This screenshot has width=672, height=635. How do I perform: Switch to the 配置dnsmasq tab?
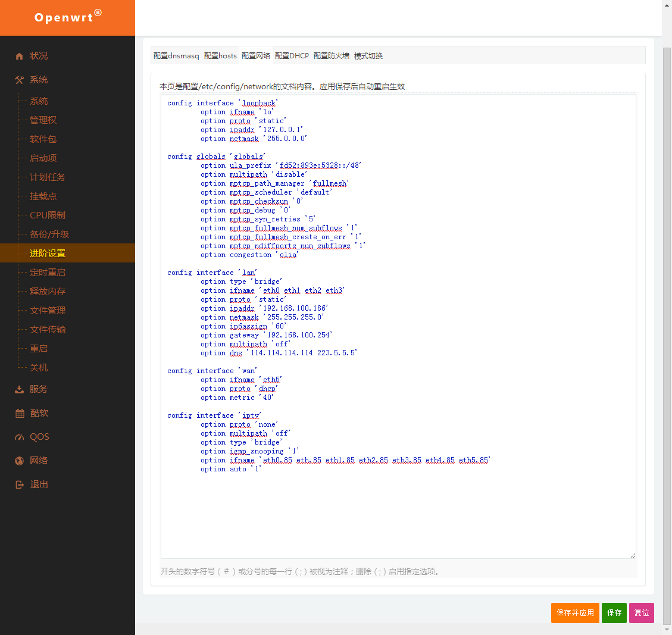pyautogui.click(x=176, y=56)
